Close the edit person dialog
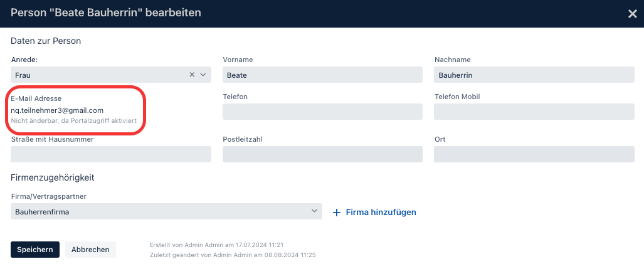 (x=632, y=14)
